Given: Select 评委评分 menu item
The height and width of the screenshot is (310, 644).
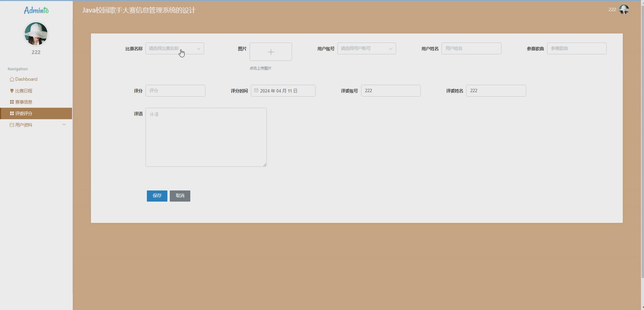Looking at the screenshot, I should point(36,114).
